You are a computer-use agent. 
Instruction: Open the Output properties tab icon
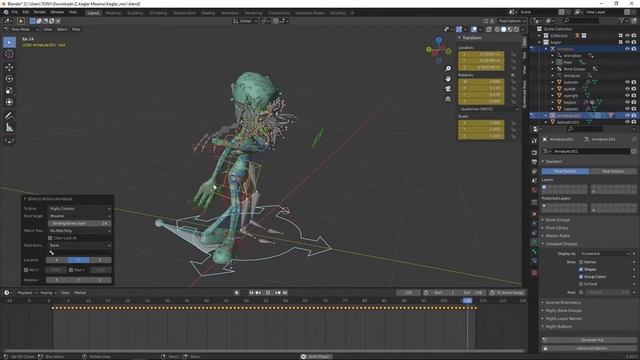tap(534, 162)
